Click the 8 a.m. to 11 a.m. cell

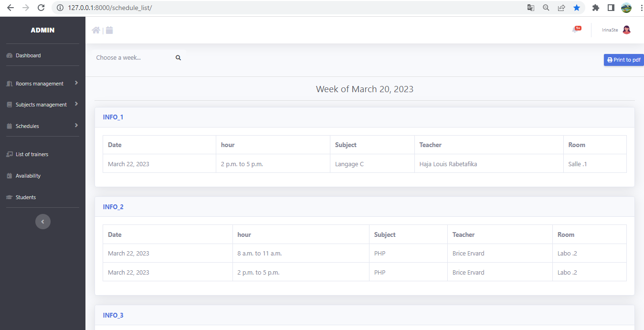tap(301, 254)
